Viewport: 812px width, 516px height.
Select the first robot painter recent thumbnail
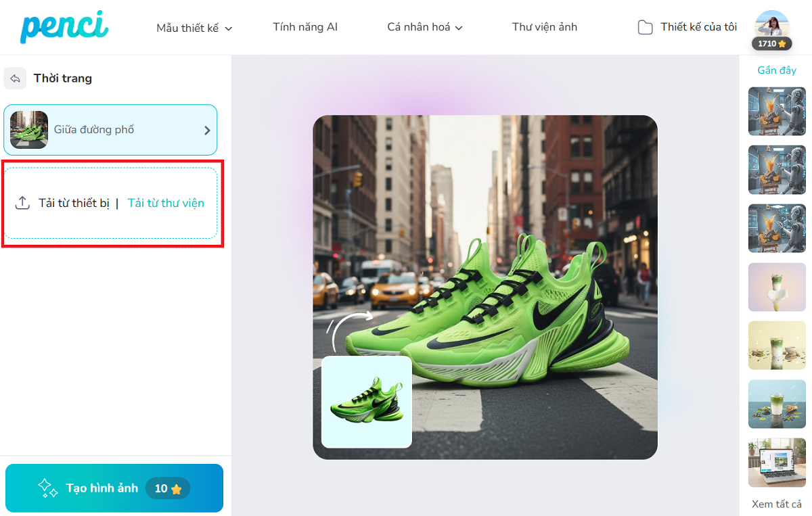[x=777, y=112]
